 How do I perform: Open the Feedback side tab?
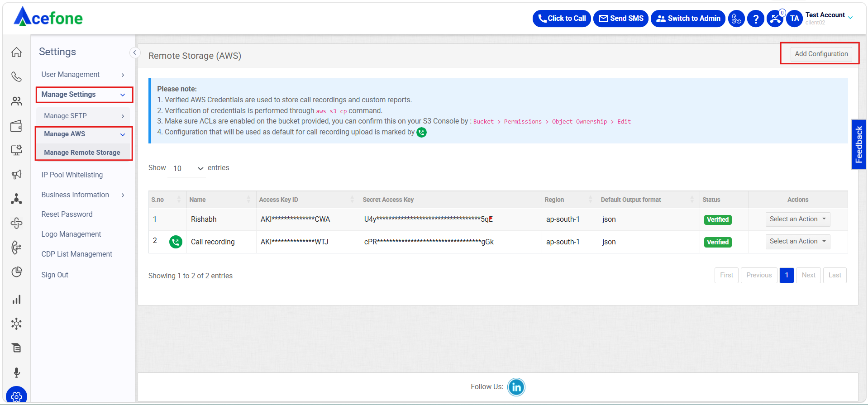pyautogui.click(x=858, y=144)
